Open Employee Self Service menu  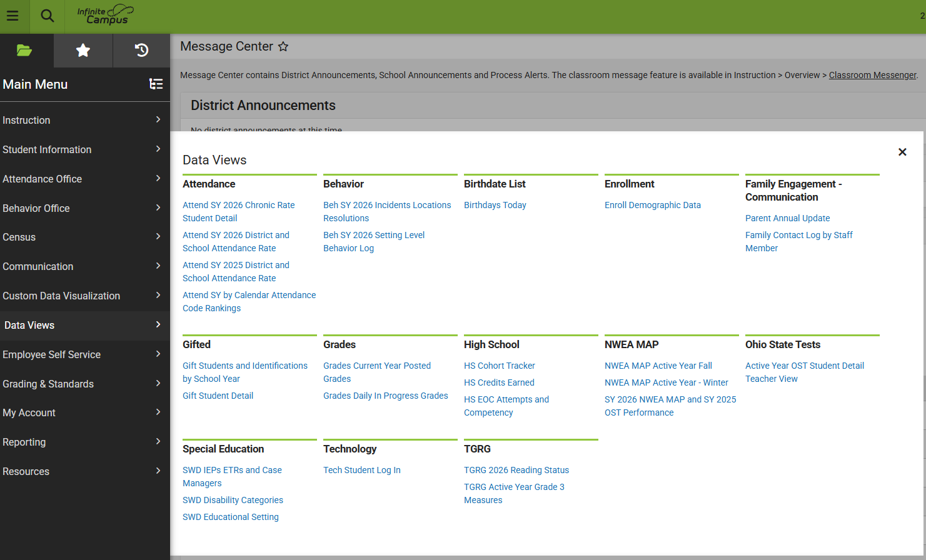(85, 354)
